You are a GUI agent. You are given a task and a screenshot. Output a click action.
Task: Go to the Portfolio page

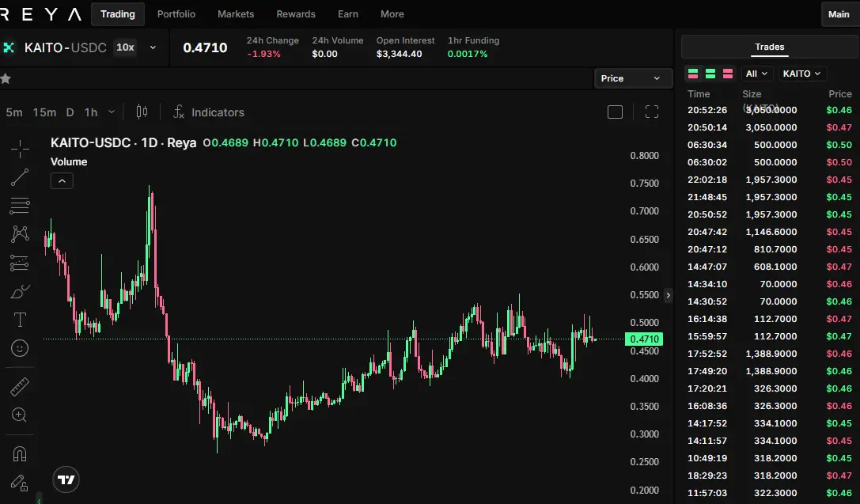[x=176, y=14]
